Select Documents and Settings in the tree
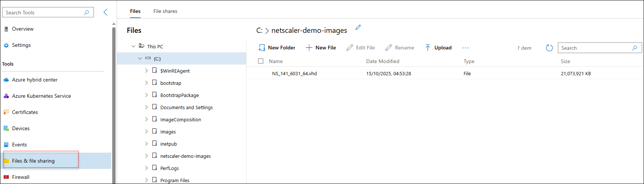 [187, 107]
